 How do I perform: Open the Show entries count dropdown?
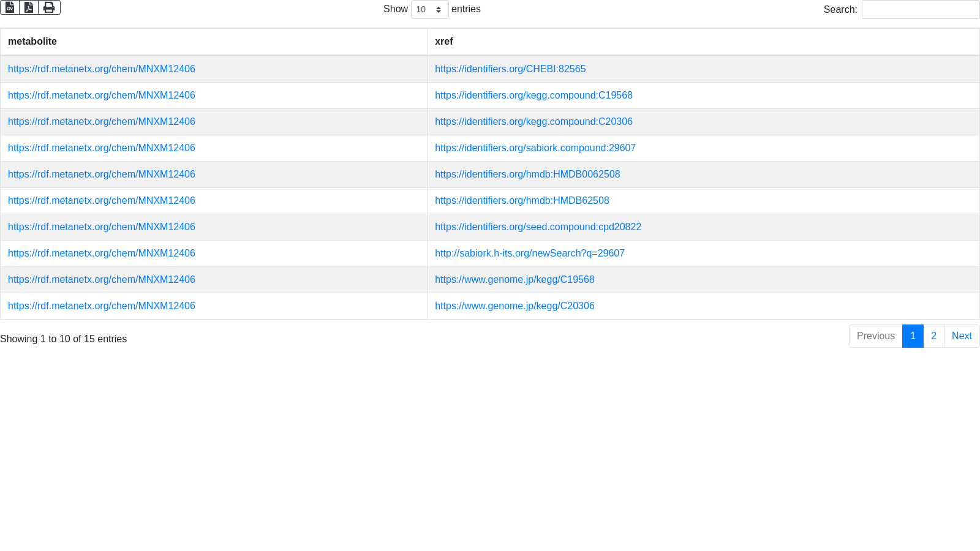(429, 10)
